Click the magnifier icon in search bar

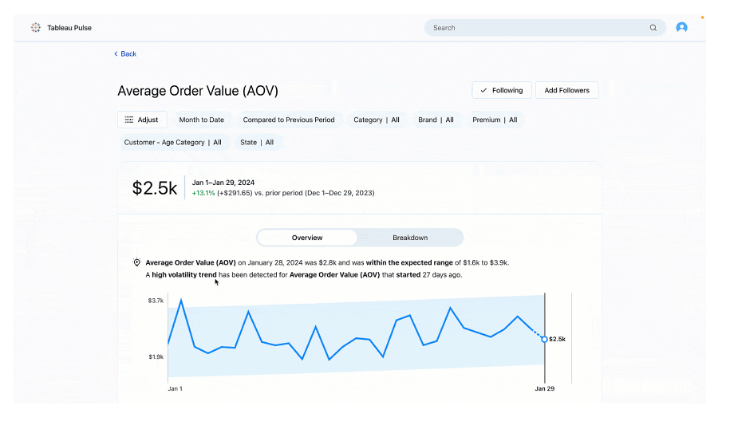[654, 28]
